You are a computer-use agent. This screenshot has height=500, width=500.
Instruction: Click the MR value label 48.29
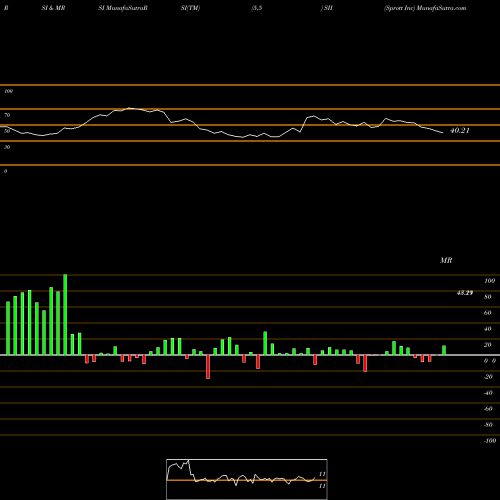[x=465, y=293]
